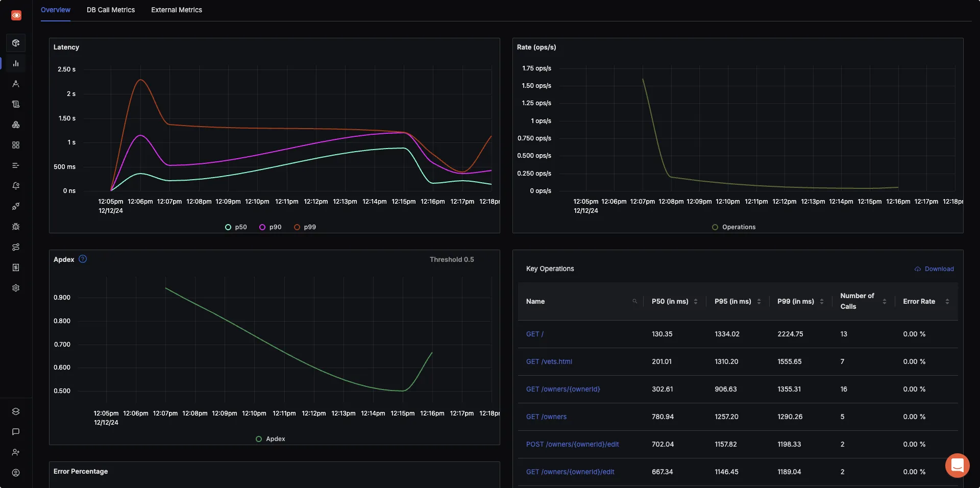Open GET /owners/{ownerId} operation link
The width and height of the screenshot is (980, 488).
click(x=563, y=389)
